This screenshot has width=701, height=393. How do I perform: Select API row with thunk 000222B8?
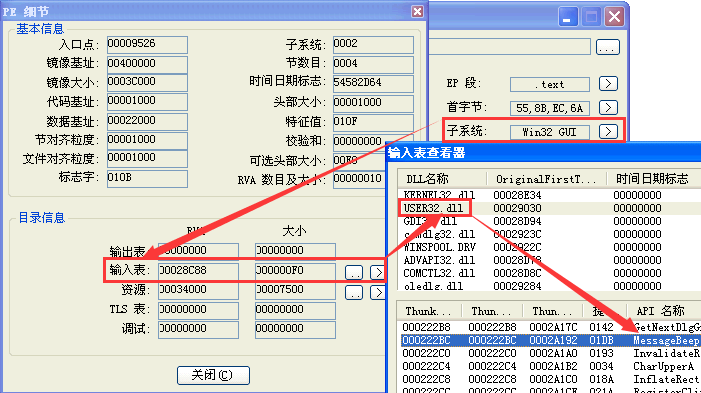[551, 327]
